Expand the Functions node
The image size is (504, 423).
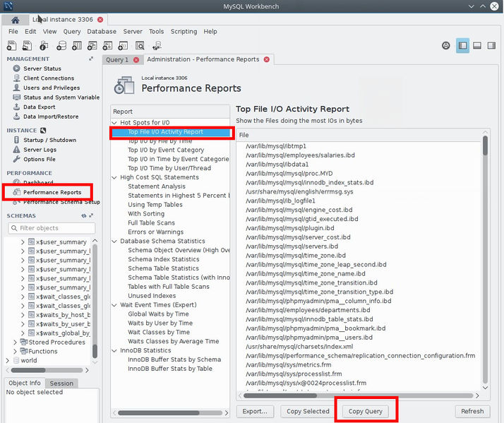[15, 351]
